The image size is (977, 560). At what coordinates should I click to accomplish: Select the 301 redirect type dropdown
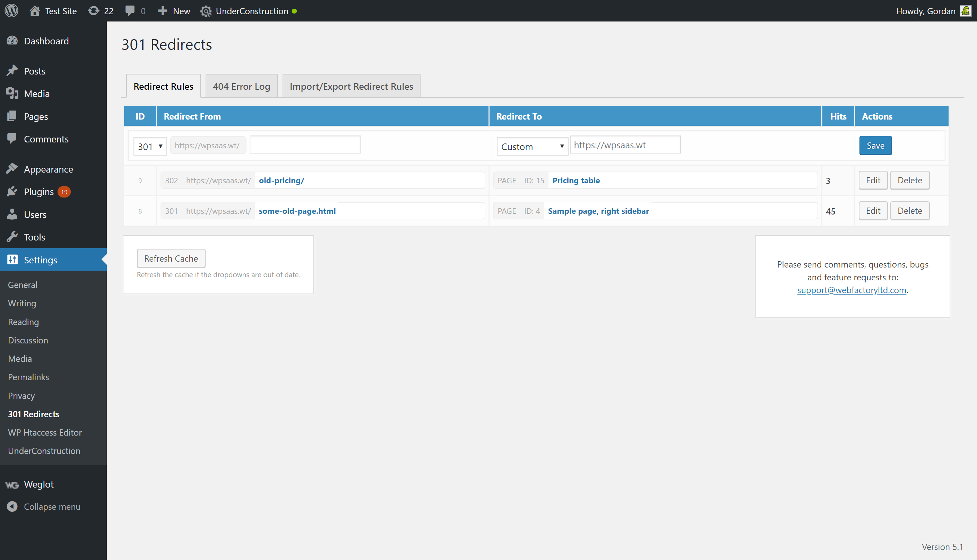coord(149,145)
